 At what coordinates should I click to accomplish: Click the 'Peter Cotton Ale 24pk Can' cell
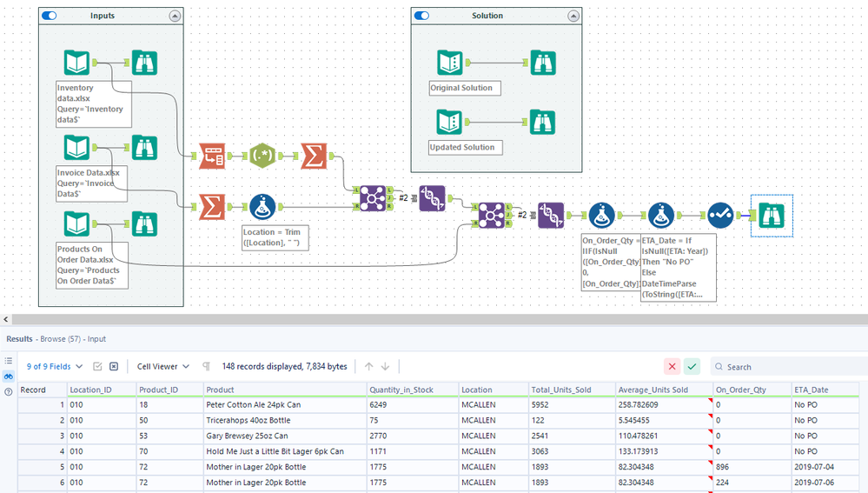point(284,405)
